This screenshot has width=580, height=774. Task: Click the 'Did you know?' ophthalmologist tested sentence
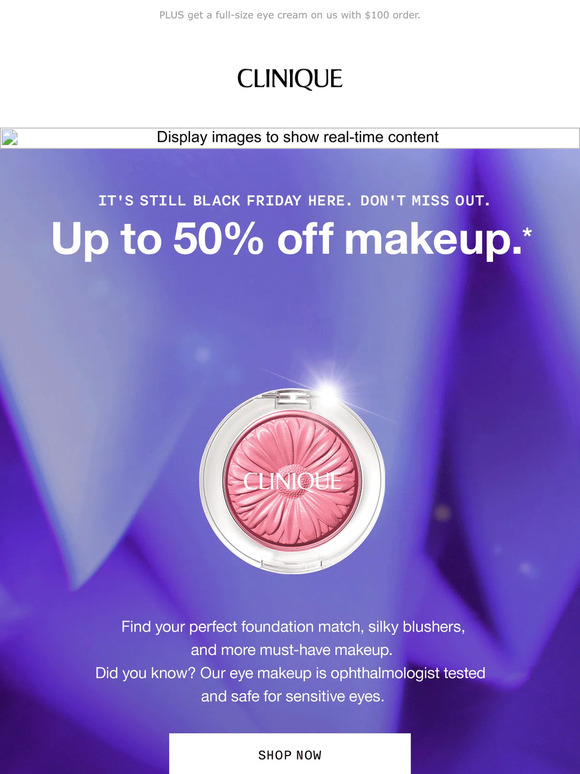pyautogui.click(x=290, y=673)
